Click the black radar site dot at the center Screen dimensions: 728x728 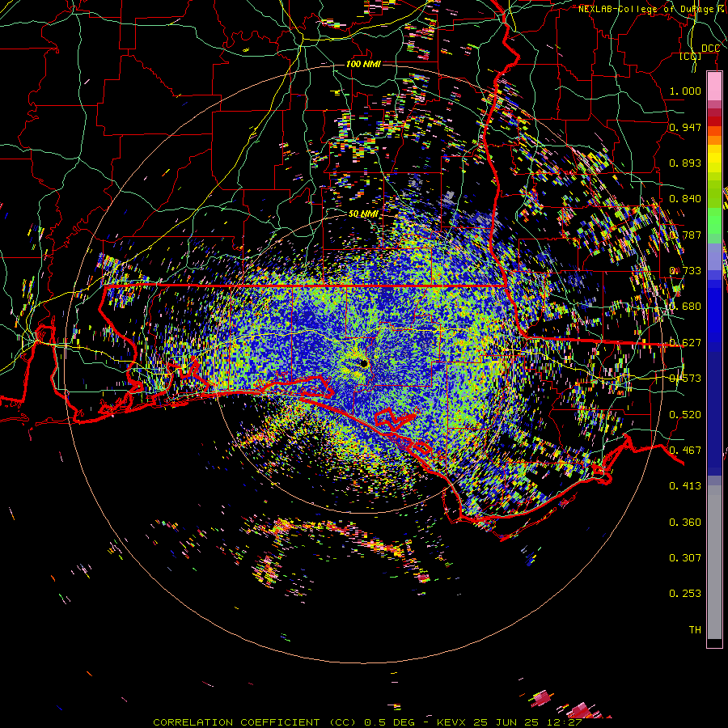tap(364, 363)
